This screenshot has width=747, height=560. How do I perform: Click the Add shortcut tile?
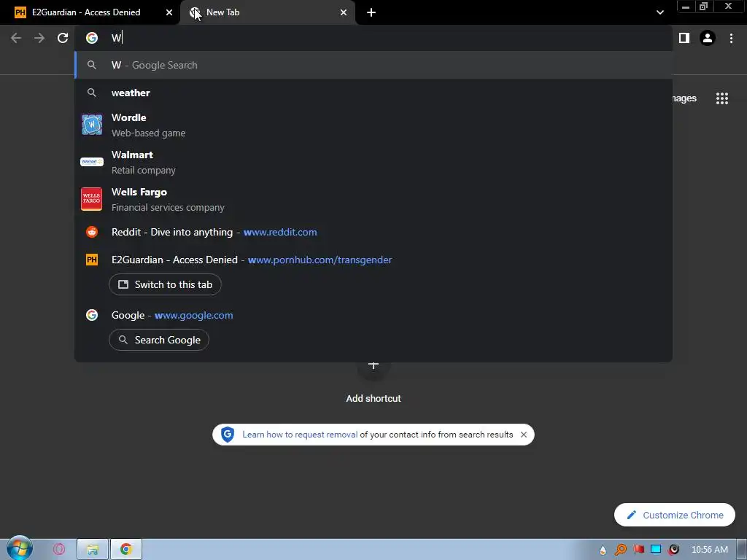tap(373, 381)
